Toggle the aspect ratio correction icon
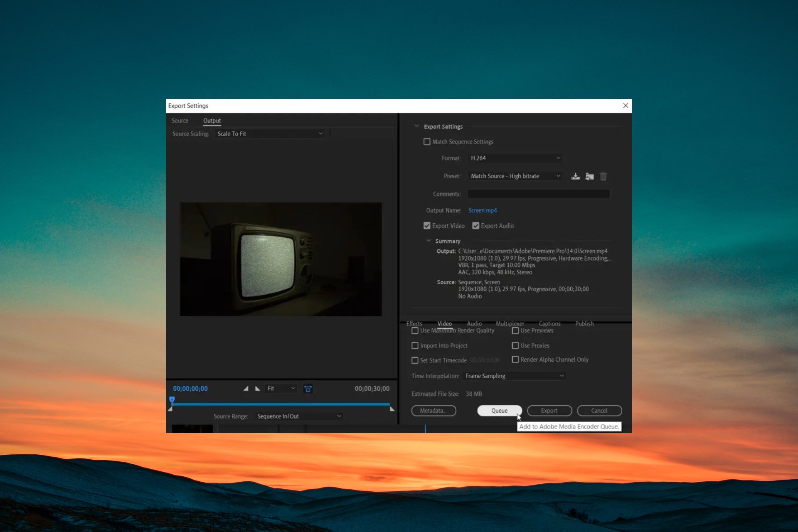Screen dimensions: 798x532 (x=308, y=389)
